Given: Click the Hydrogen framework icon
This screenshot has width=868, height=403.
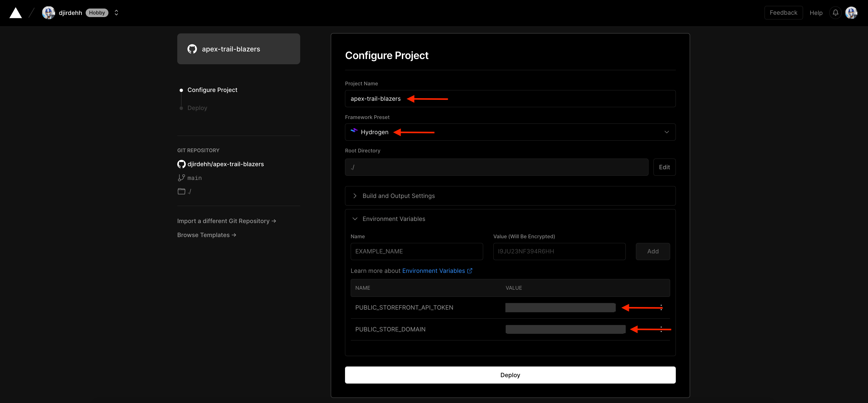Looking at the screenshot, I should coord(354,131).
